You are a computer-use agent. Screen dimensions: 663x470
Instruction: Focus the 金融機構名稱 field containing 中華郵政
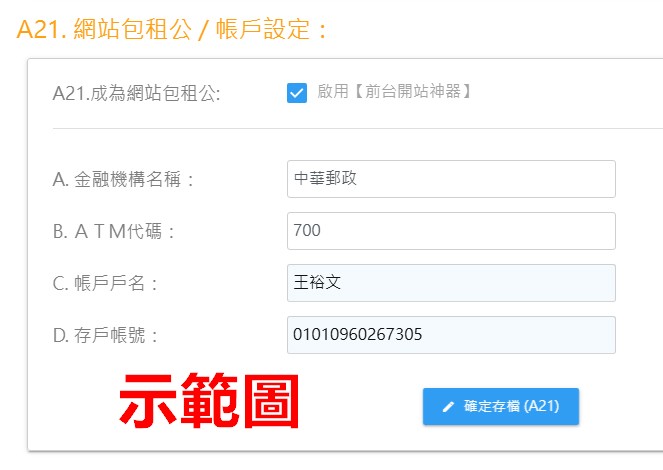point(451,179)
